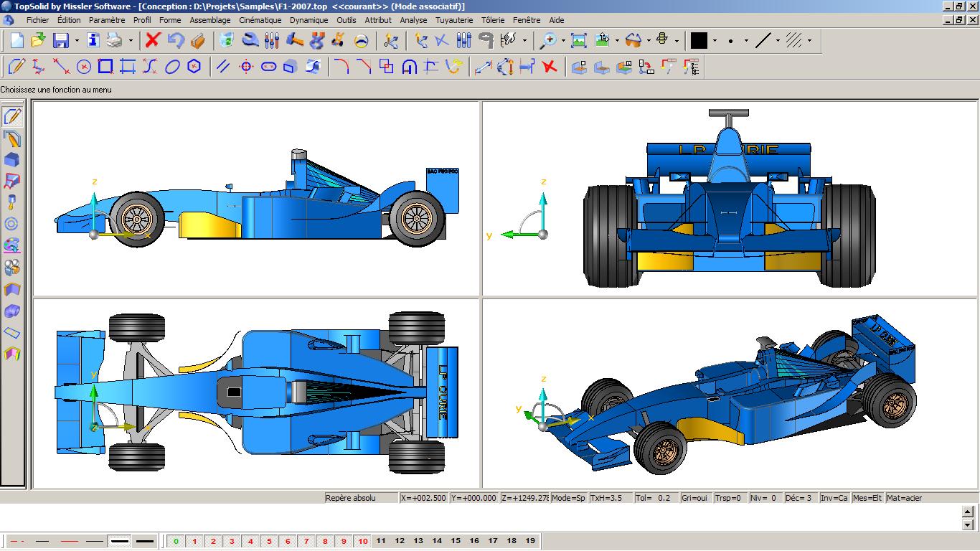Click the Mode=Sp status field
This screenshot has width=980, height=551.
point(568,498)
